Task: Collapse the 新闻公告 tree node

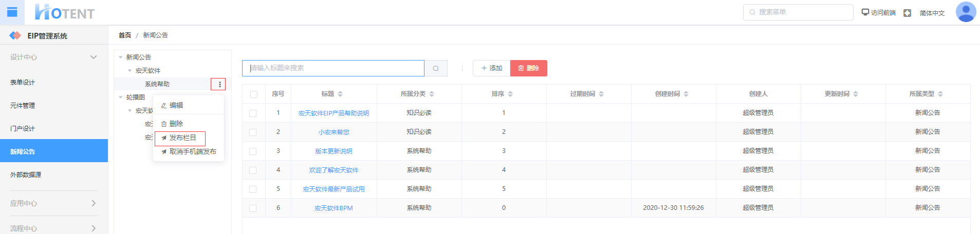Action: click(121, 57)
